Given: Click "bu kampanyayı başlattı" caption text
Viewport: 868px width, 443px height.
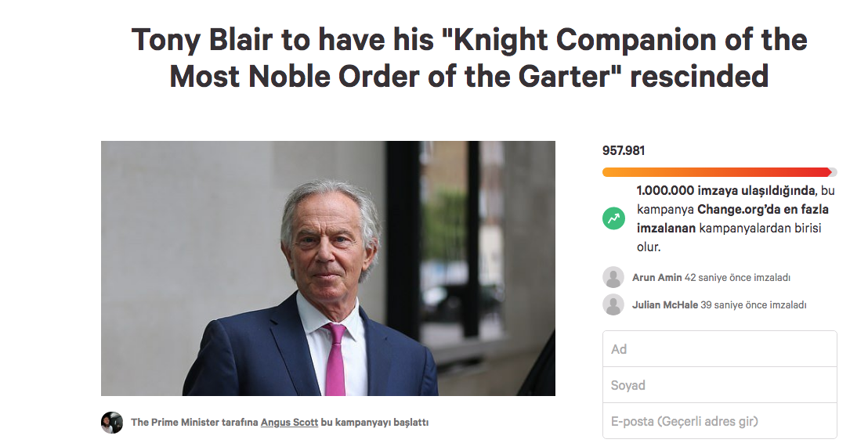Looking at the screenshot, I should tap(374, 422).
